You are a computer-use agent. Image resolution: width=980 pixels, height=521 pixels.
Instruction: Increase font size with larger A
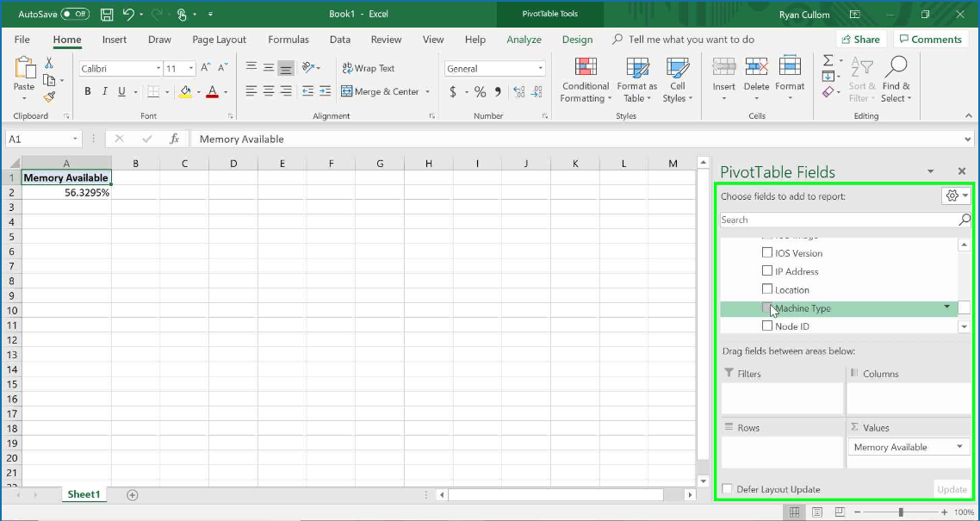(x=205, y=67)
